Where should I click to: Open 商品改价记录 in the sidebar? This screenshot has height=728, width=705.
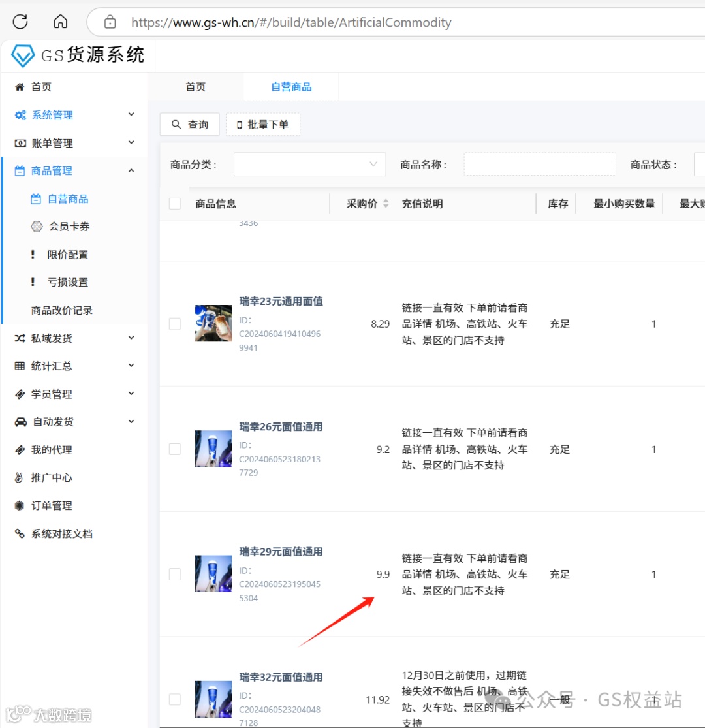click(62, 310)
